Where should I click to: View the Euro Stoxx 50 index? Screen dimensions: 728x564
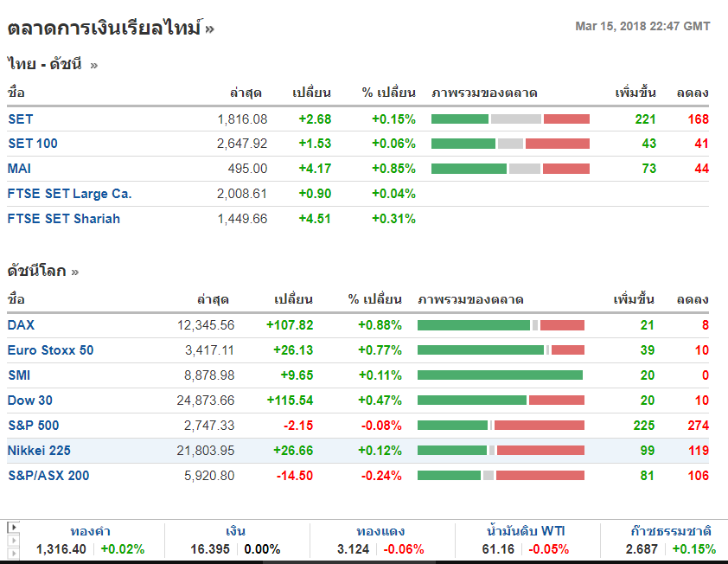[50, 350]
